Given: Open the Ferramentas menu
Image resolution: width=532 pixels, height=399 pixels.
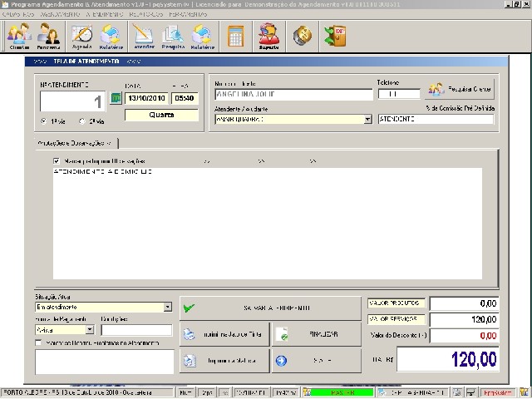Looking at the screenshot, I should coord(188,15).
